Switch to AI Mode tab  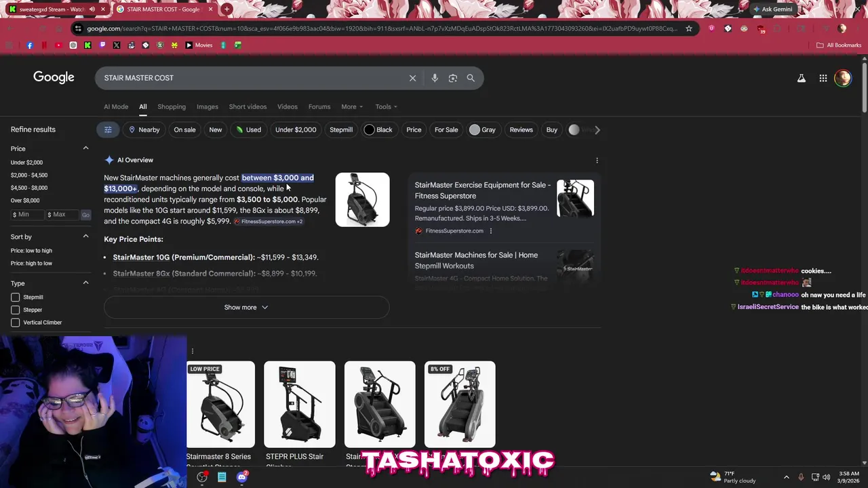pyautogui.click(x=116, y=107)
